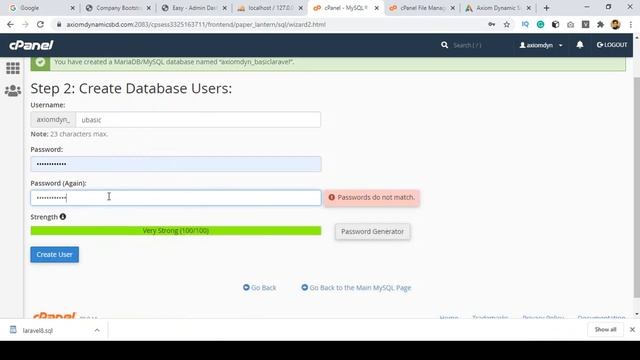Viewport: 640px width, 360px height.
Task: Click the search magnifier icon
Action: coord(444,45)
